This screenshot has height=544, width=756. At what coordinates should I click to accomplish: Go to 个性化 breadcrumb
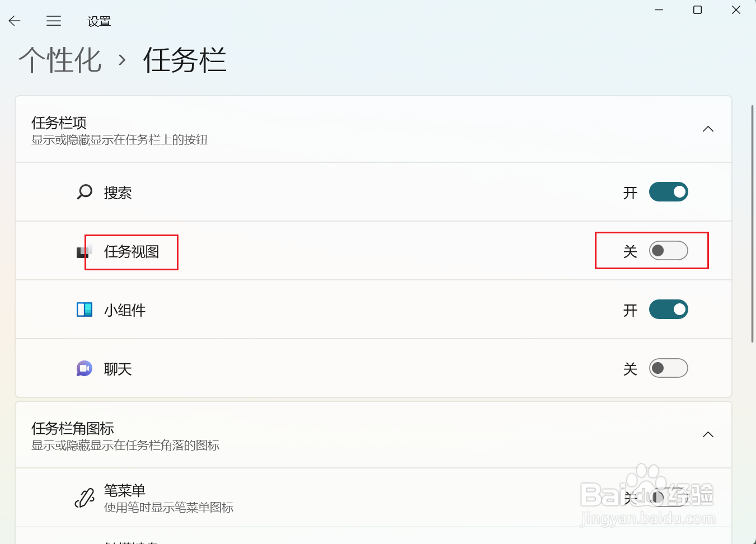tap(60, 60)
